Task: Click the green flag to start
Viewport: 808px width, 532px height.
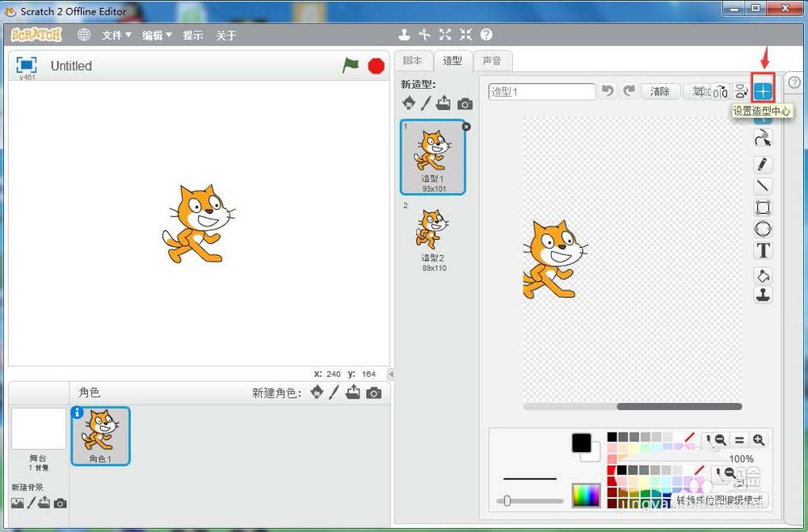Action: [350, 65]
